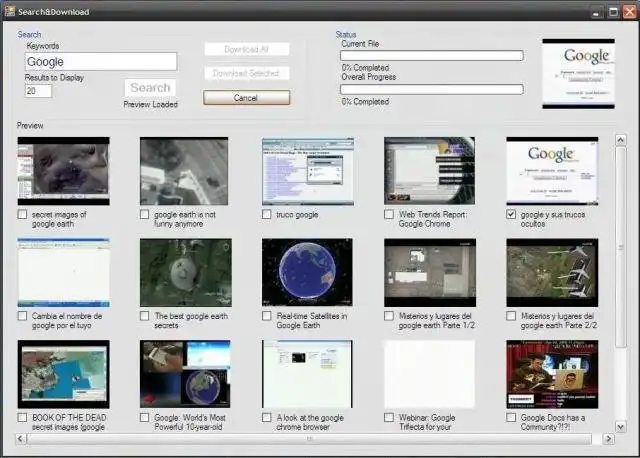Select the 'Misterios y lugares Parte 2/2' thumbnail

coord(552,273)
